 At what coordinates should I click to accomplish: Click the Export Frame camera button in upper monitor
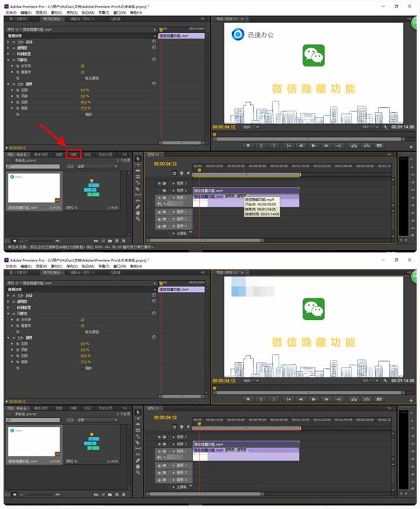379,146
